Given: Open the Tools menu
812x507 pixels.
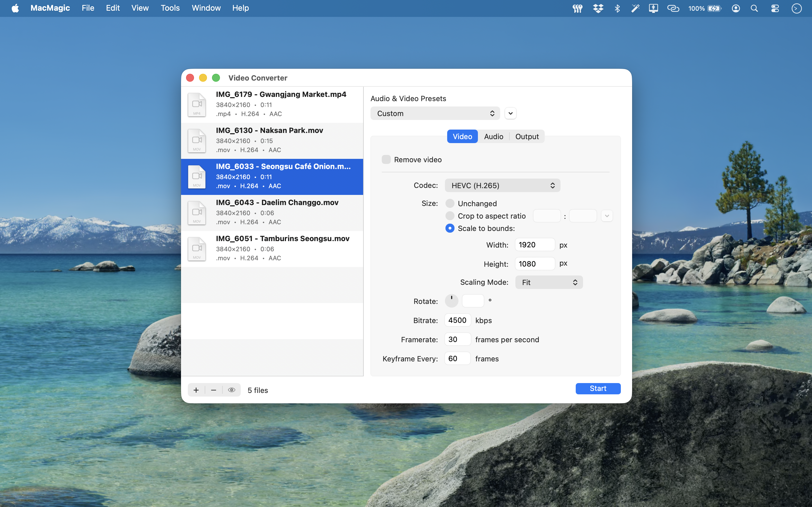Looking at the screenshot, I should point(170,8).
